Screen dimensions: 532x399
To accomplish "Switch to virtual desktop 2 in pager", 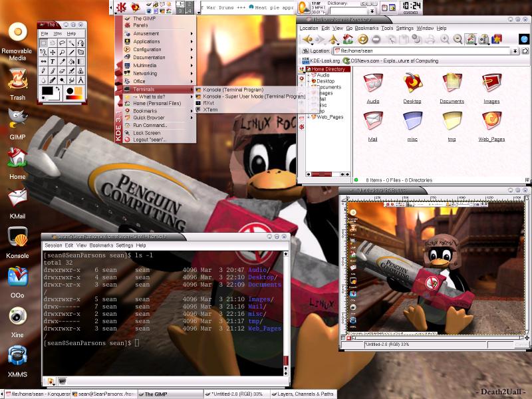I will pyautogui.click(x=189, y=4).
